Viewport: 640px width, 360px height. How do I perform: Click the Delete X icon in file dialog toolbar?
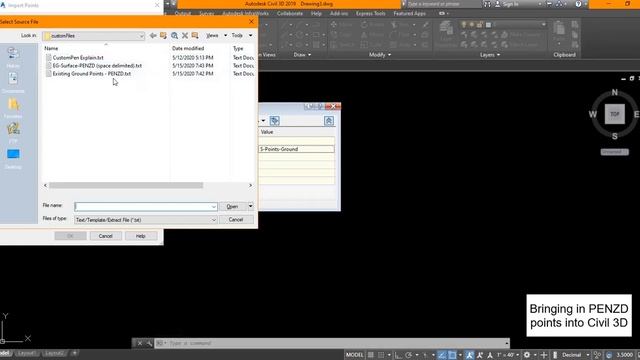click(x=185, y=36)
